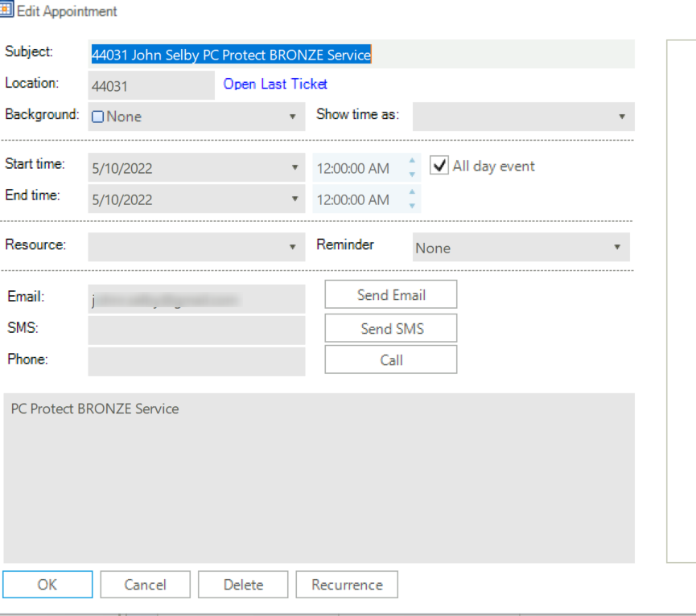Open the Recurrence settings
Viewport: 696px width, 616px height.
[x=347, y=585]
